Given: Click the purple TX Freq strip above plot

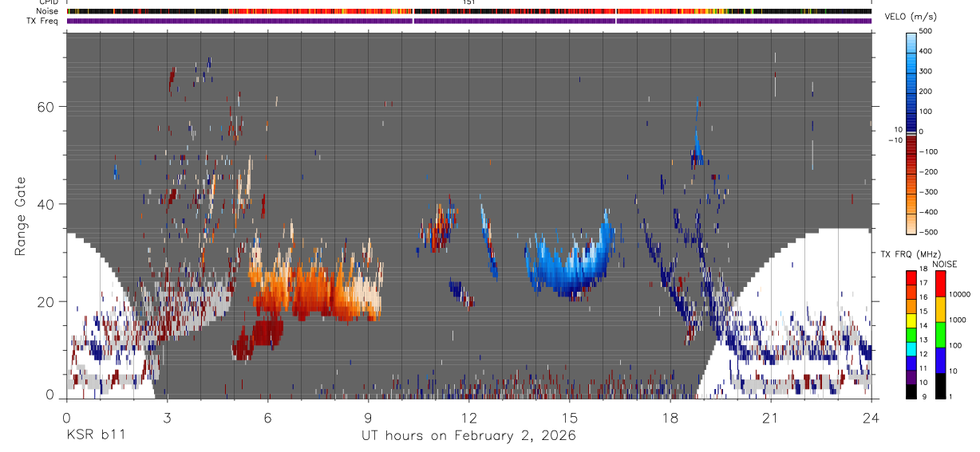Looking at the screenshot, I should [469, 21].
